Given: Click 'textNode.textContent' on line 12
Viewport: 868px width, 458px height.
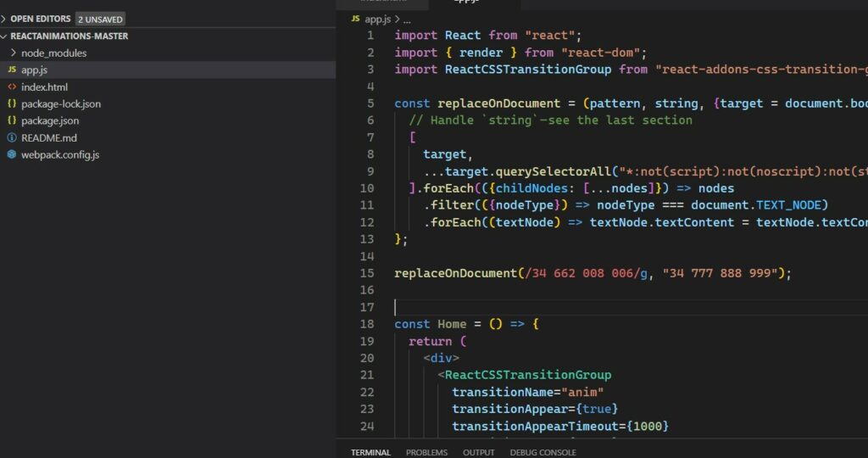Looking at the screenshot, I should tap(661, 222).
